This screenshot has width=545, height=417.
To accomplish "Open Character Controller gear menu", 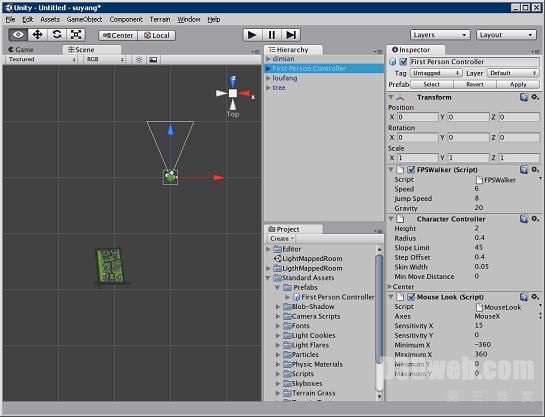I will coord(535,219).
